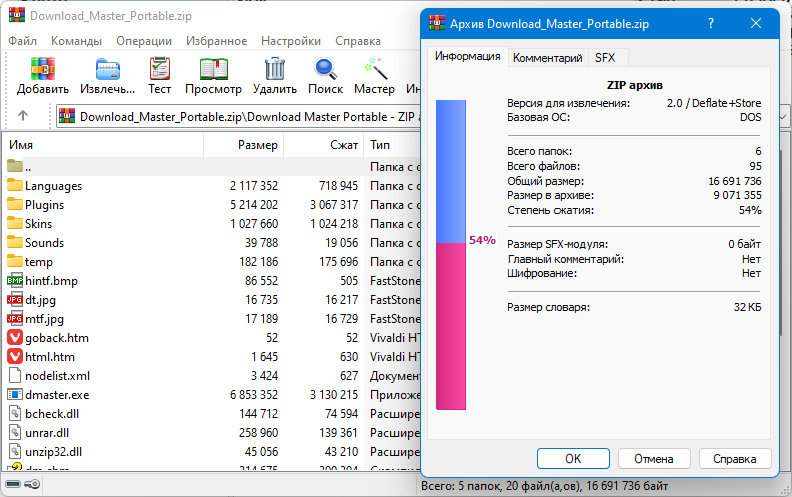Click the Удалить trash icon

pyautogui.click(x=275, y=69)
